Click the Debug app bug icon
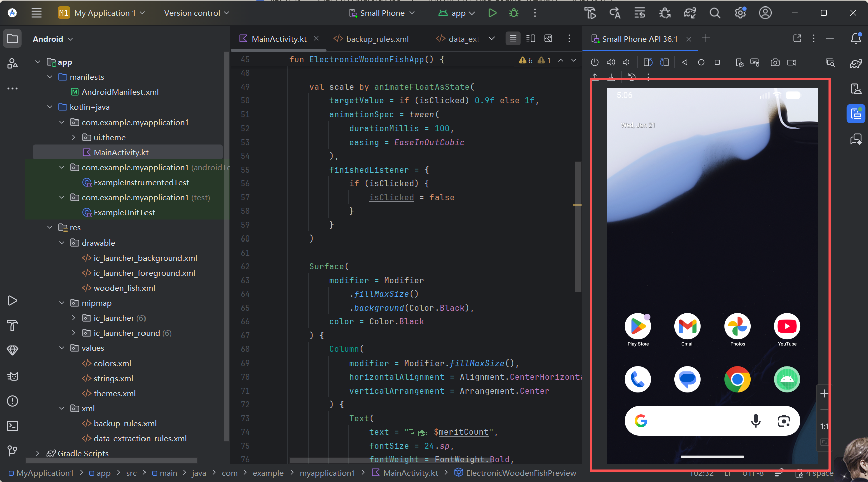This screenshot has height=482, width=868. pyautogui.click(x=514, y=13)
